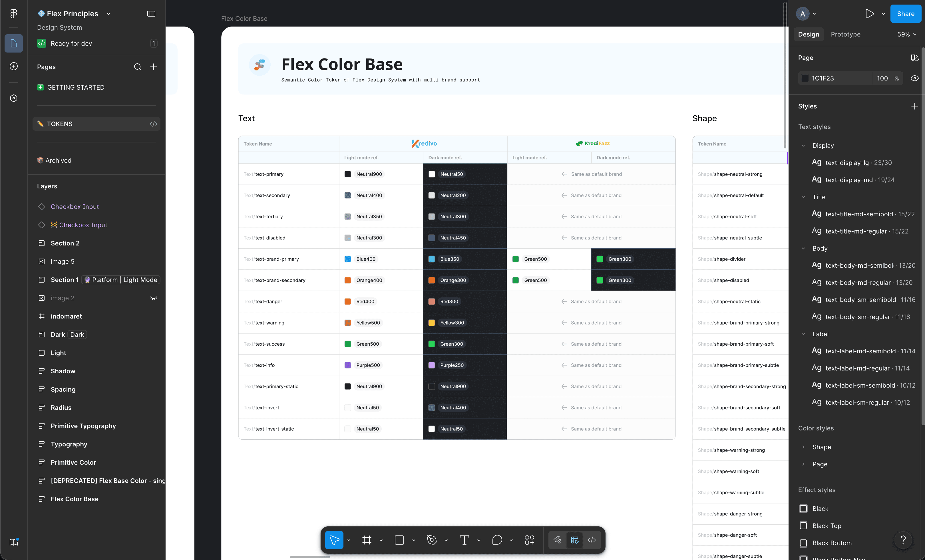Open the left-rail add icon

pyautogui.click(x=13, y=67)
